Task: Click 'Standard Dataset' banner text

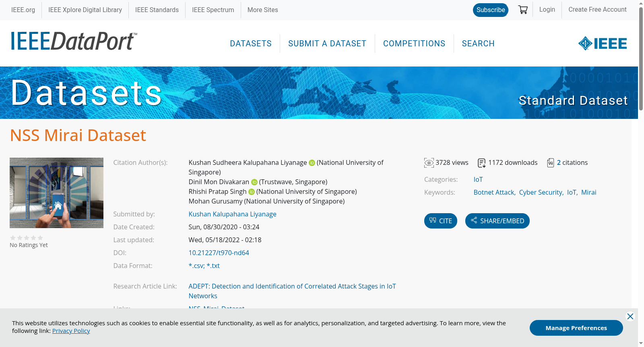Action: (573, 100)
